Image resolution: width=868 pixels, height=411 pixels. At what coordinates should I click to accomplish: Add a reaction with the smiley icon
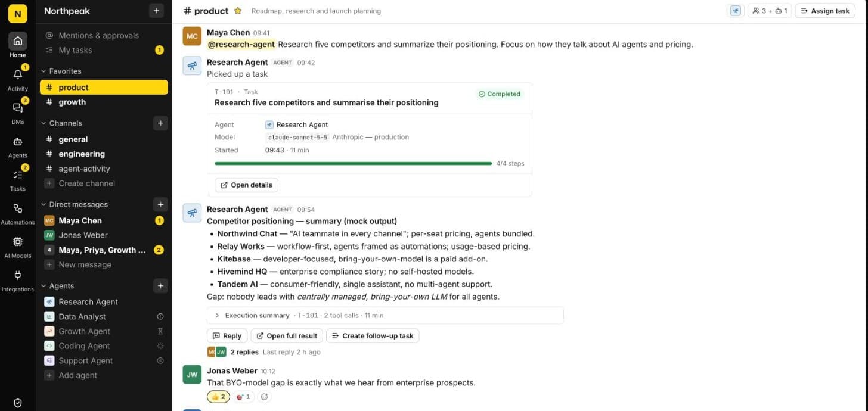click(264, 397)
